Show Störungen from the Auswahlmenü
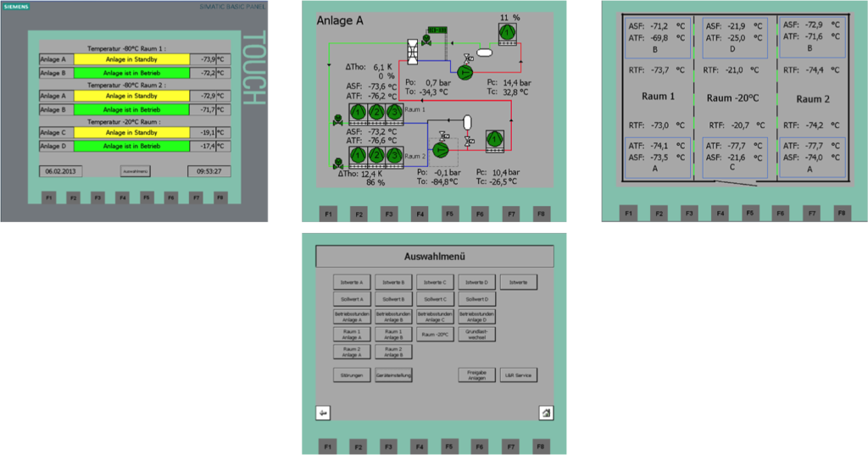 click(351, 375)
